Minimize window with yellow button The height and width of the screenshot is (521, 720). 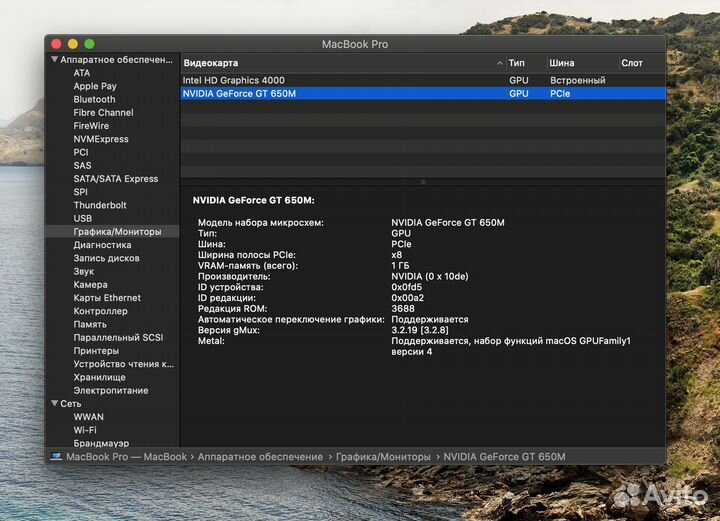[73, 44]
